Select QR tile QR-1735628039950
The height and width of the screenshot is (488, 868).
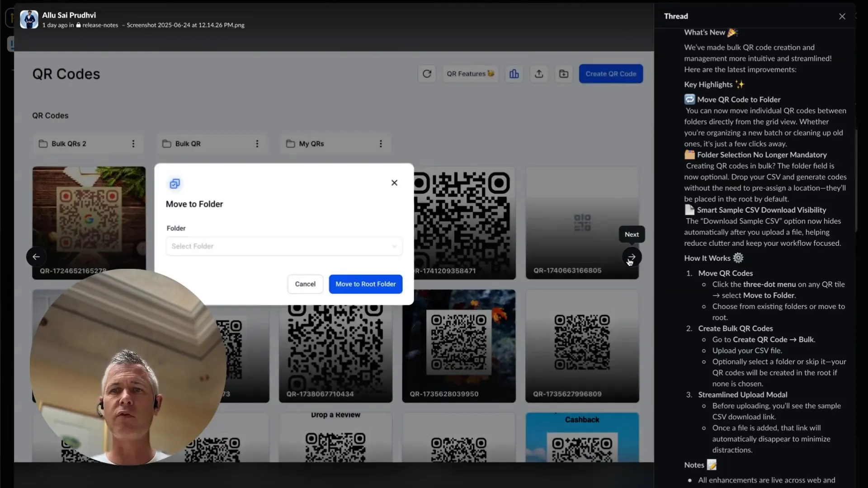(x=459, y=346)
